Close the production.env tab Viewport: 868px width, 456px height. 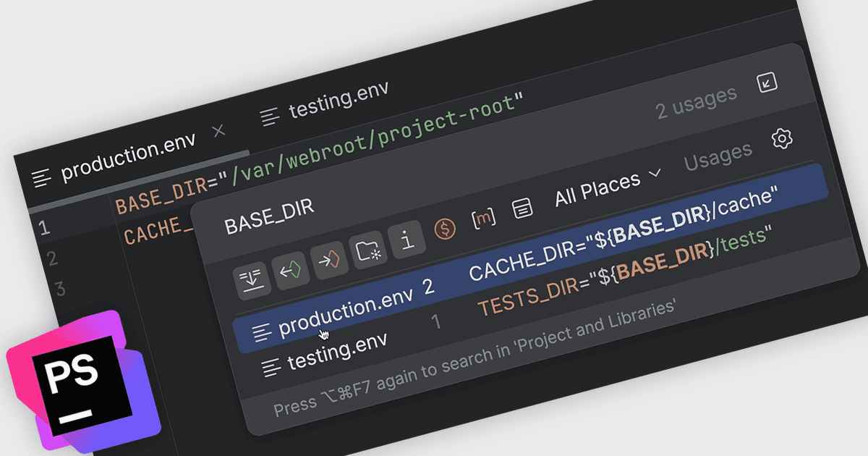pos(218,131)
